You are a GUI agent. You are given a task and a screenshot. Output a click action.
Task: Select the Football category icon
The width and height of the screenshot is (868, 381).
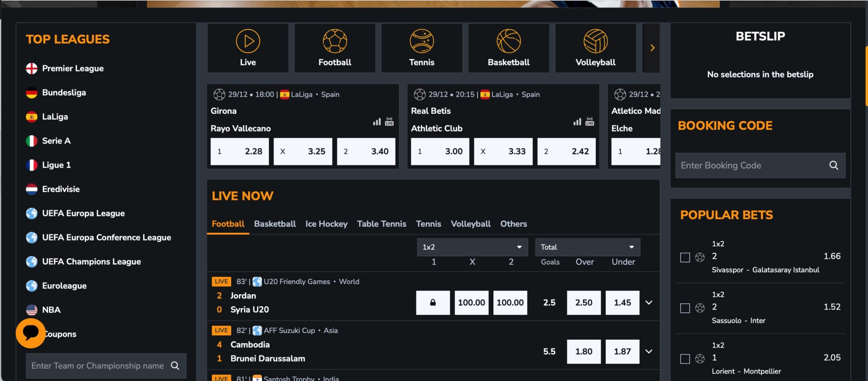click(x=335, y=47)
